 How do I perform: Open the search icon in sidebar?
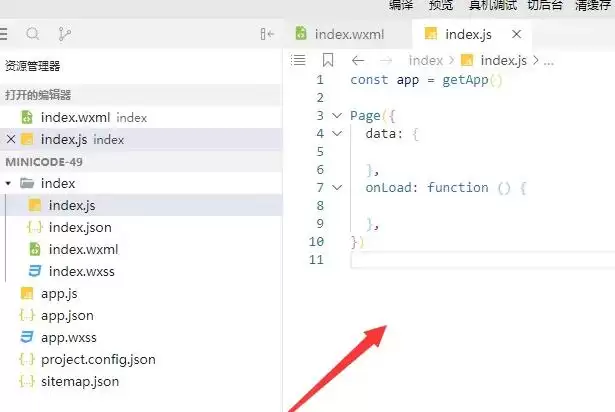[33, 34]
